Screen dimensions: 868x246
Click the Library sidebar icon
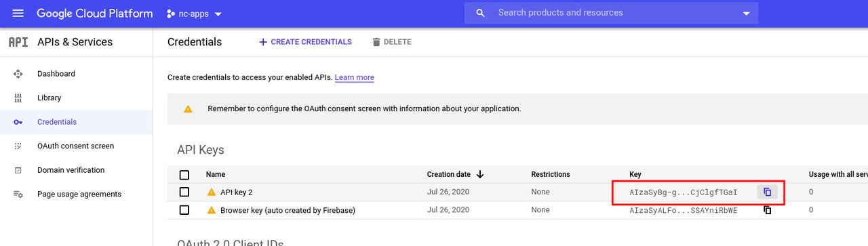(18, 98)
